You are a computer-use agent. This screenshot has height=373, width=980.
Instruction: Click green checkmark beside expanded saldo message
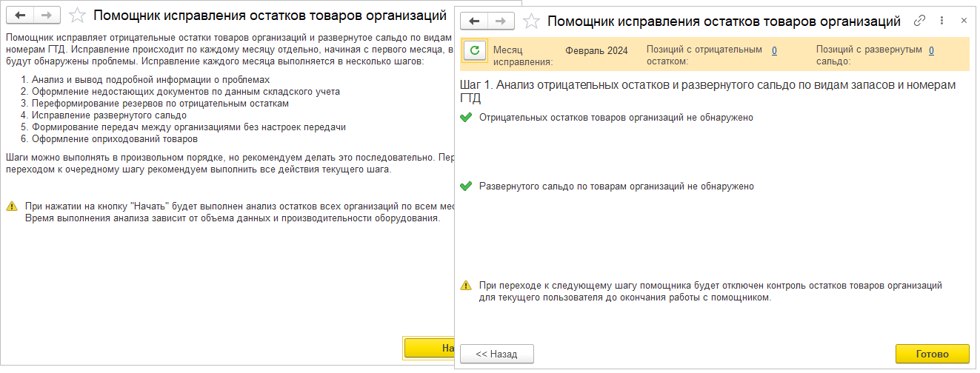pyautogui.click(x=466, y=186)
